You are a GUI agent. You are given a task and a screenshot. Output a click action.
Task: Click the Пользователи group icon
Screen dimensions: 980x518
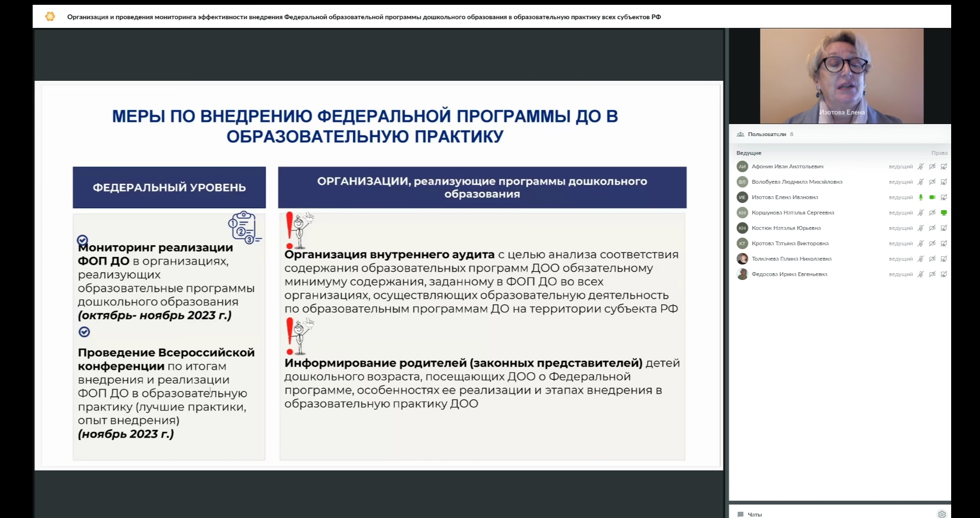[x=740, y=134]
